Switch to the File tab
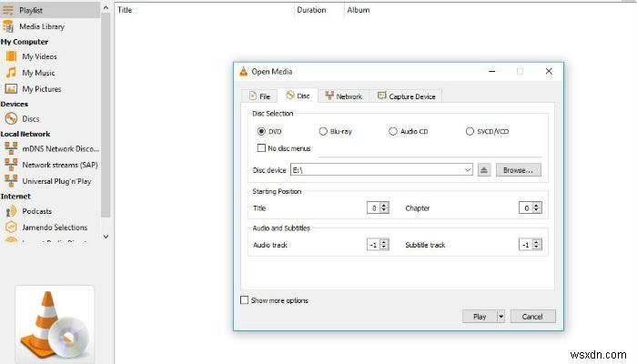637x364 pixels. [x=259, y=96]
